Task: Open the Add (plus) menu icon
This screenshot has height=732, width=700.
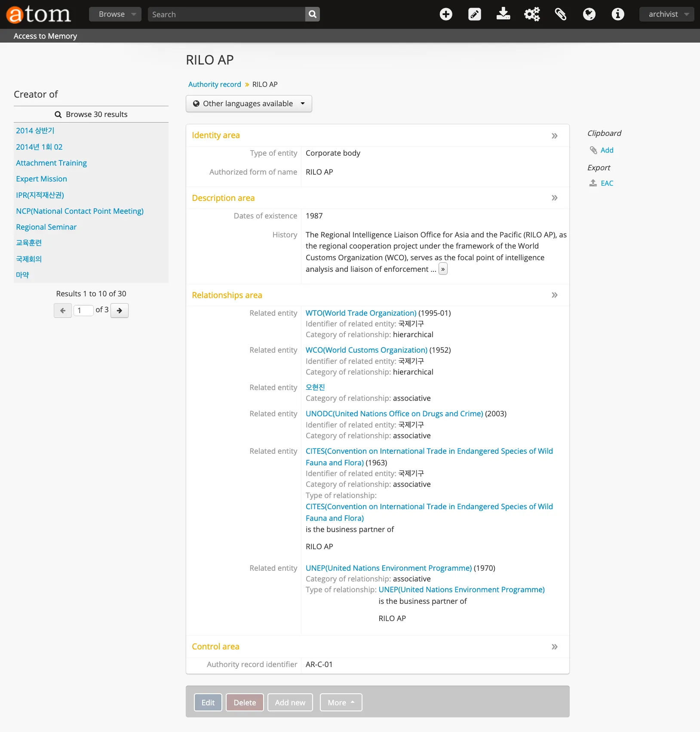Action: (446, 14)
